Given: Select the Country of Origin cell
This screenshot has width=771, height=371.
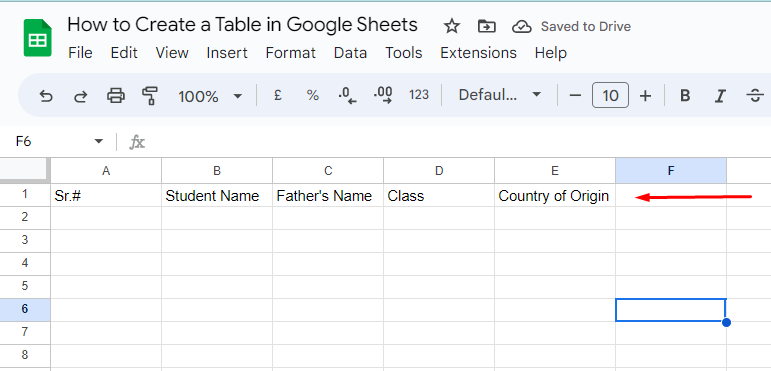Looking at the screenshot, I should 555,196.
